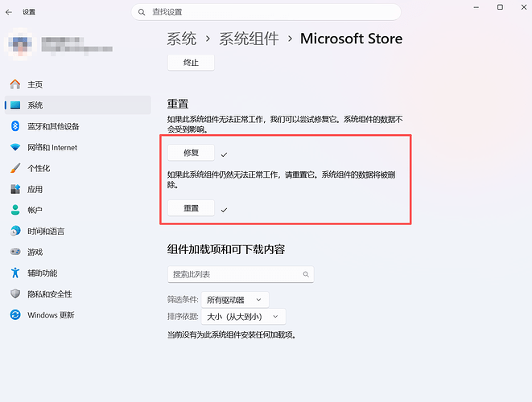Image resolution: width=532 pixels, height=402 pixels.
Task: Click 系统 in the breadcrumb
Action: pyautogui.click(x=182, y=39)
